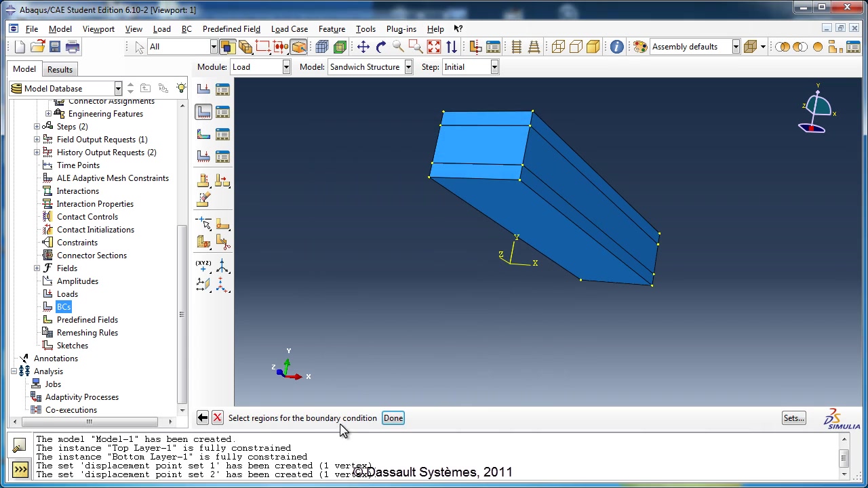Toggle perspective view on (converging ladder icon)
Image resolution: width=868 pixels, height=488 pixels.
pyautogui.click(x=534, y=47)
